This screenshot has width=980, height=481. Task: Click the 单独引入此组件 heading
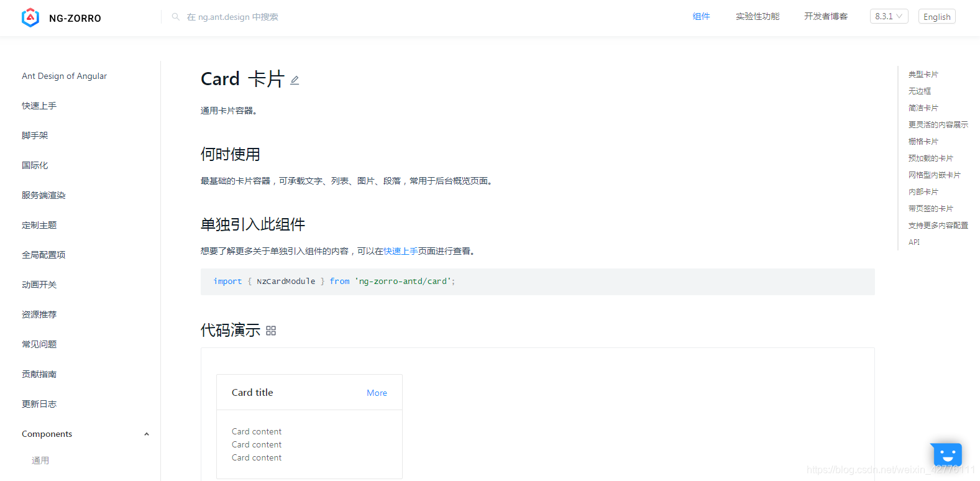(x=253, y=224)
